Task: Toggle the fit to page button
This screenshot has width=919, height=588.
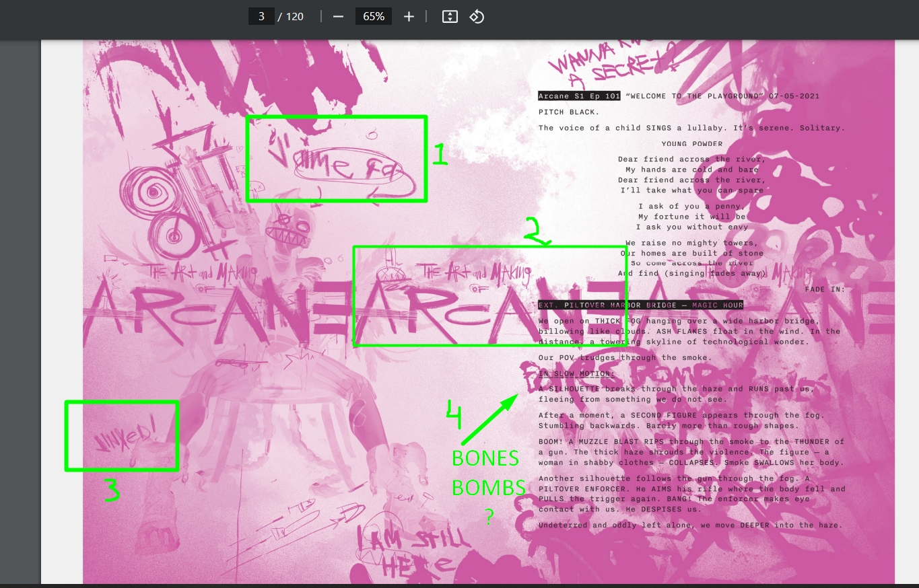Action: (x=449, y=16)
